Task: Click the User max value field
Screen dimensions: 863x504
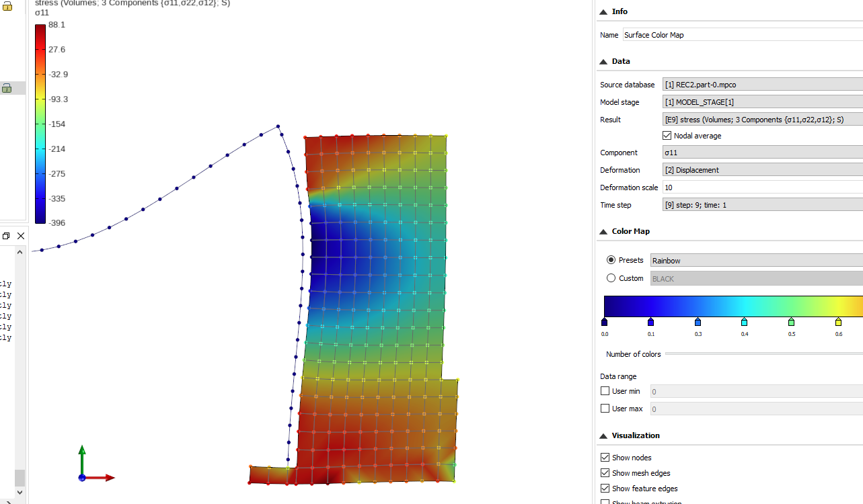Action: 757,409
